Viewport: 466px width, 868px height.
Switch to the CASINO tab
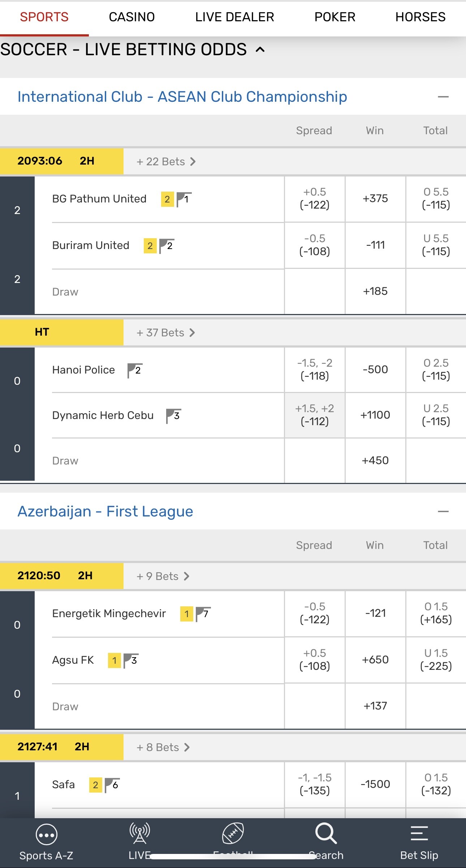point(132,17)
